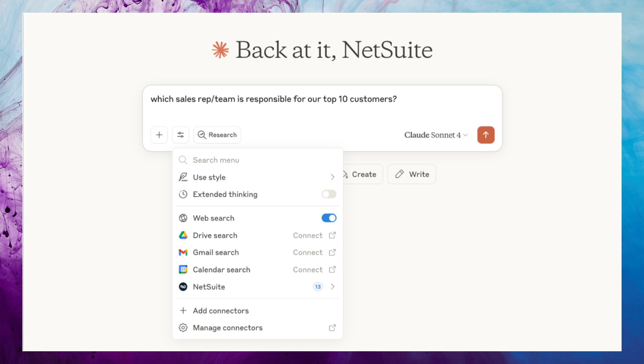The width and height of the screenshot is (644, 364).
Task: Click the Drive search label
Action: tap(215, 235)
